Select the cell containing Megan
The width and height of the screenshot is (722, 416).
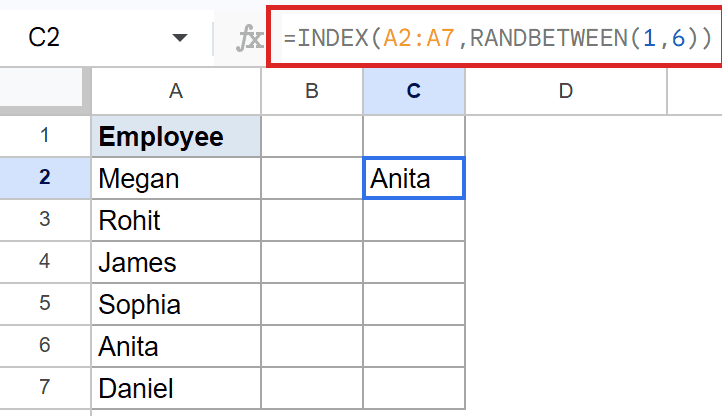point(176,178)
